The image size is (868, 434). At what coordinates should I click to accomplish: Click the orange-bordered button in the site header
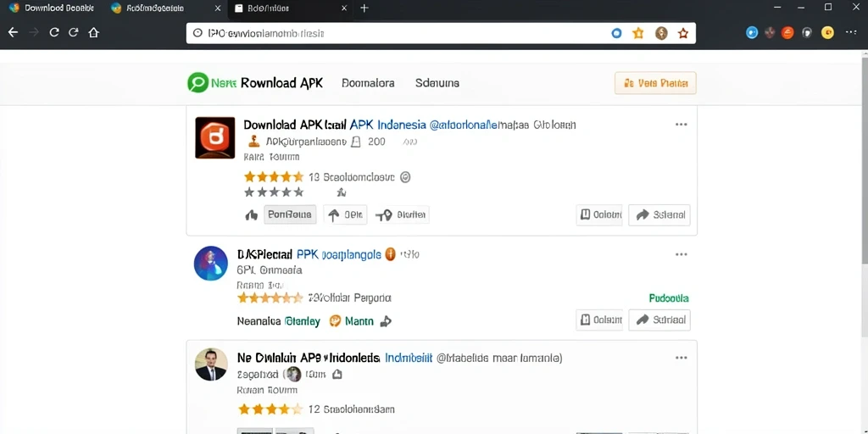tap(655, 83)
